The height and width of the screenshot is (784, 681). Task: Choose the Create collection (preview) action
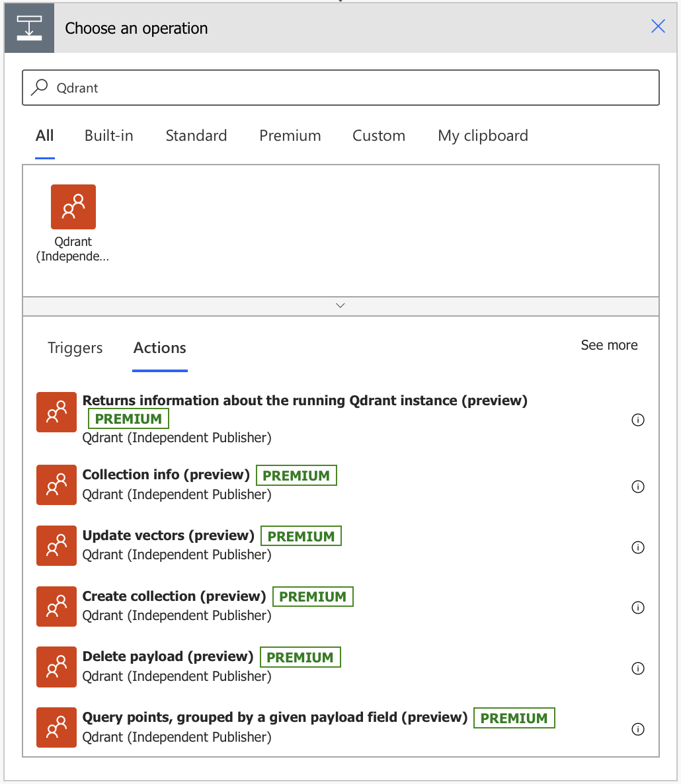click(x=174, y=596)
